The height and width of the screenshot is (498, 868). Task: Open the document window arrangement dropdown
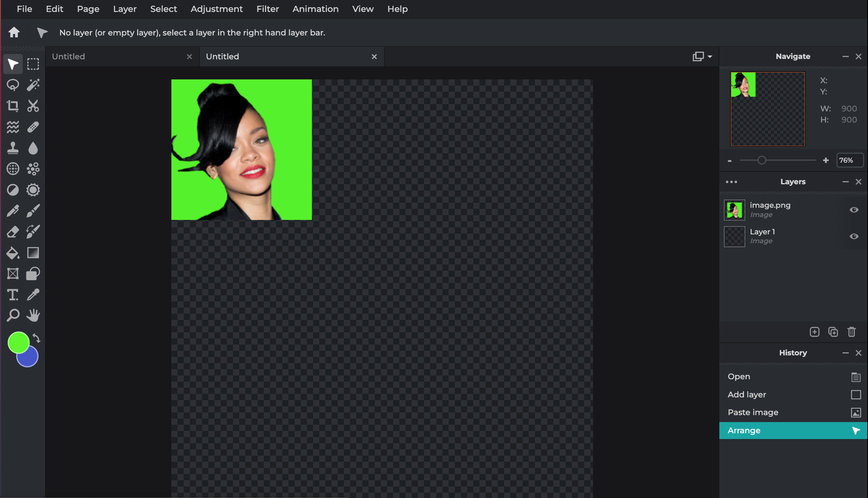702,57
